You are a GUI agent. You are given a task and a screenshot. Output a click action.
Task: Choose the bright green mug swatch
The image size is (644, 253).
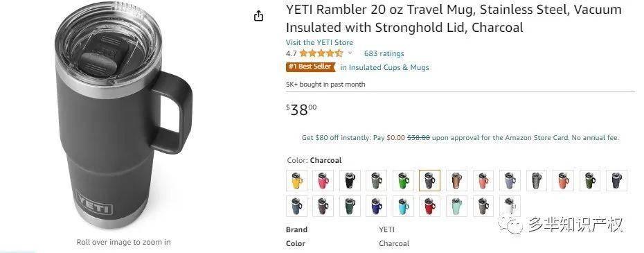[403, 181]
